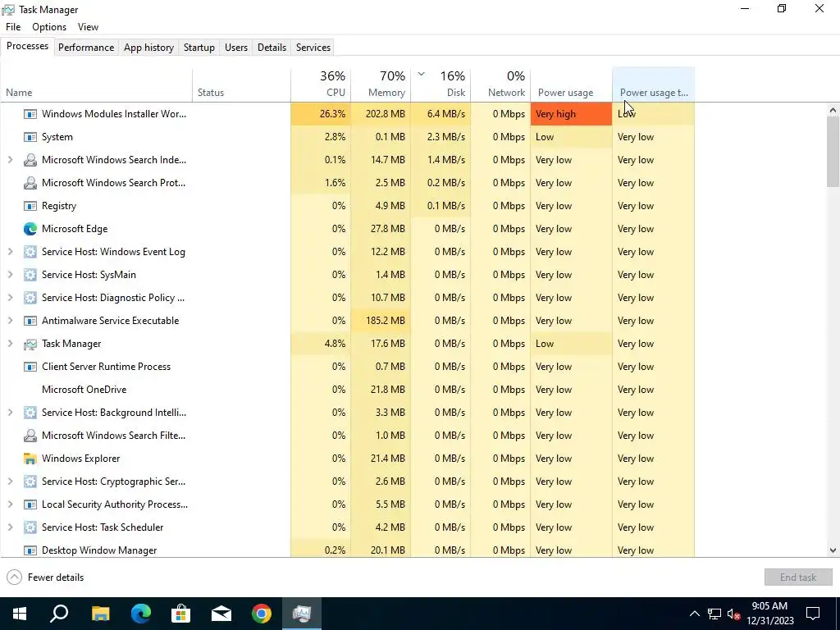Click the Microsoft Windows Search Indexer icon
This screenshot has width=840, height=630.
tap(30, 160)
